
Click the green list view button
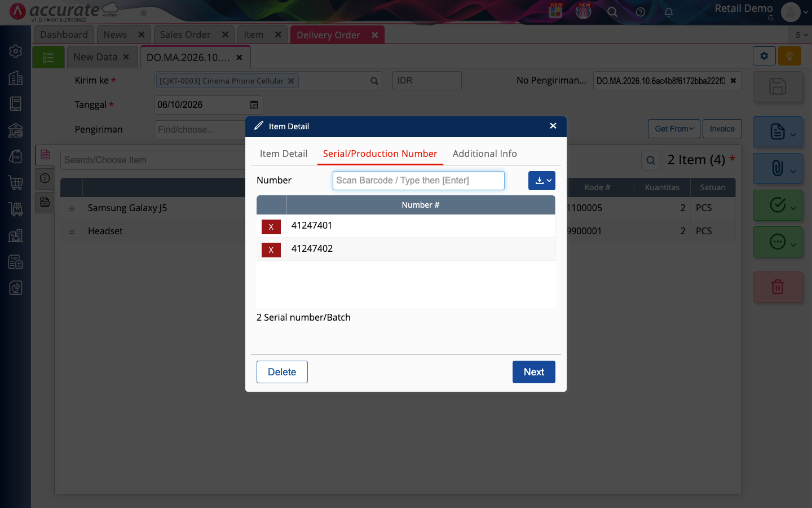(x=48, y=58)
